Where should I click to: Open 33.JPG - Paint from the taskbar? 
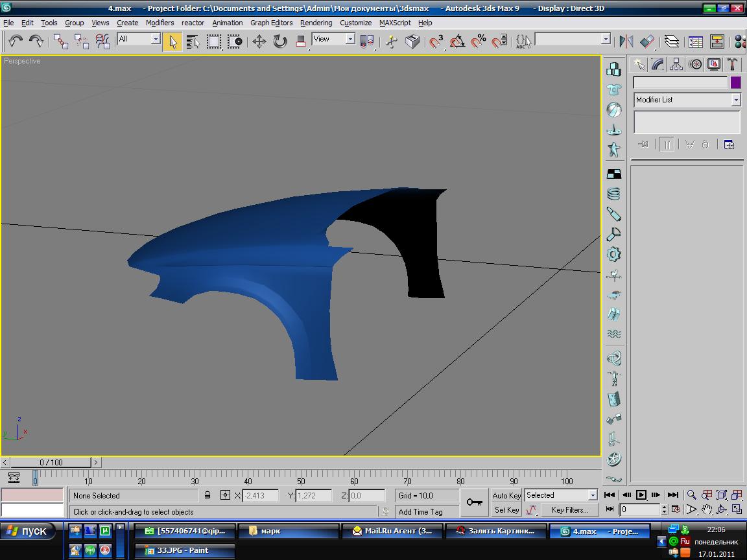point(185,550)
